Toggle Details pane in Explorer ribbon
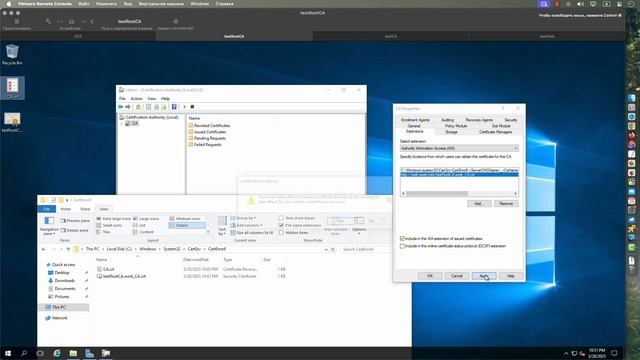640x360 pixels. coord(75,230)
